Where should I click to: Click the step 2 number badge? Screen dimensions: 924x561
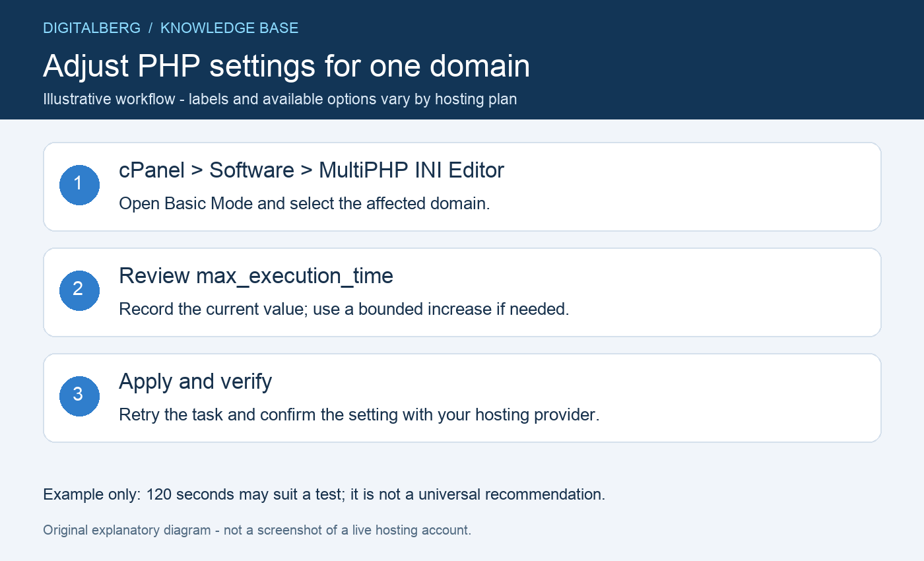pyautogui.click(x=79, y=290)
